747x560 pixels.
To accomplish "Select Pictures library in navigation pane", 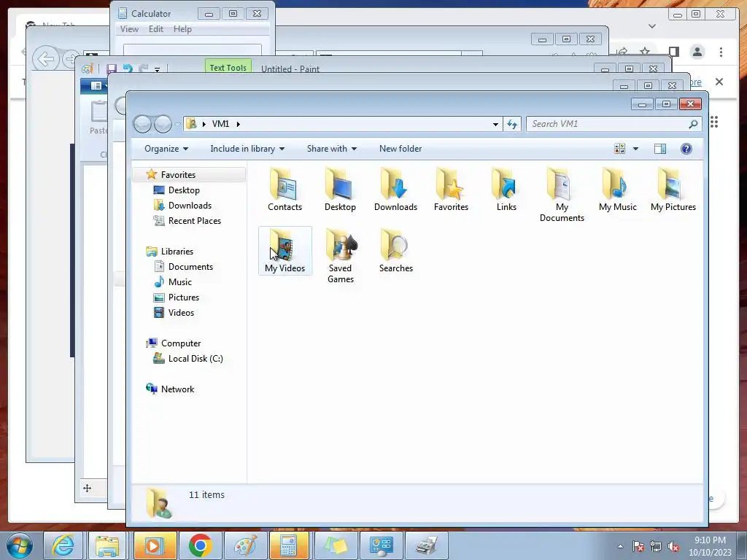I will [183, 297].
